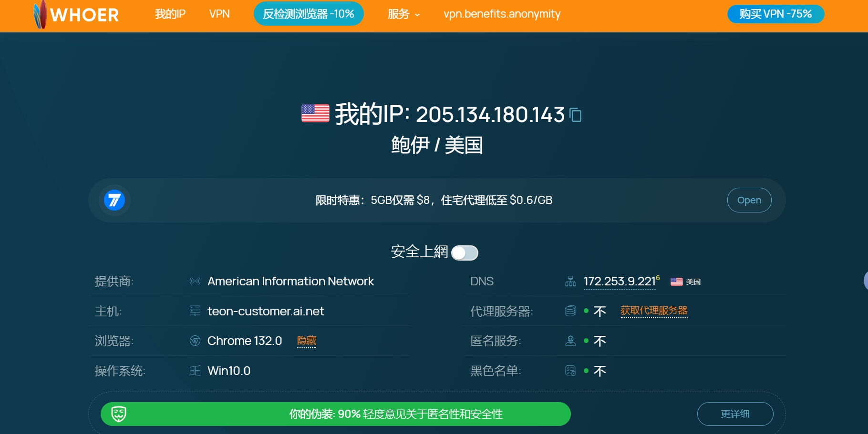Viewport: 868px width, 434px height.
Task: Click the 获取代理服务器 link
Action: click(x=654, y=311)
